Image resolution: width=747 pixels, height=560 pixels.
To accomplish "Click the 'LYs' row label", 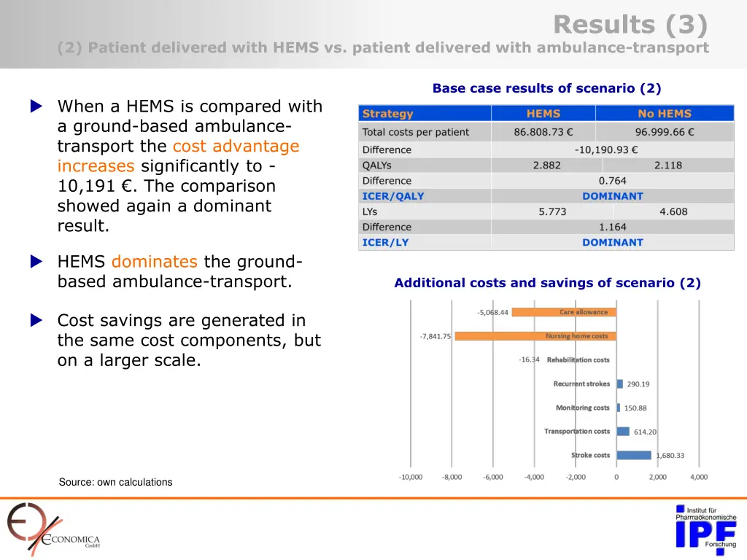I will tap(370, 211).
